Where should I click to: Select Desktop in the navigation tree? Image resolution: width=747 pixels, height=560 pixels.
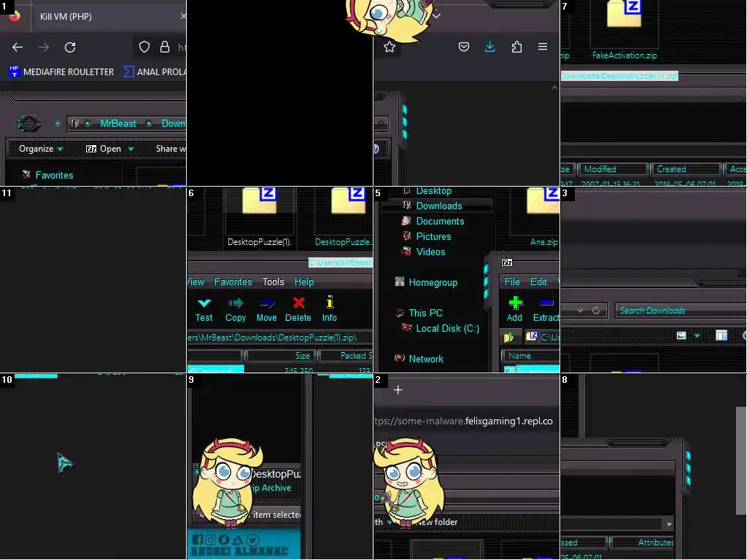(x=433, y=191)
